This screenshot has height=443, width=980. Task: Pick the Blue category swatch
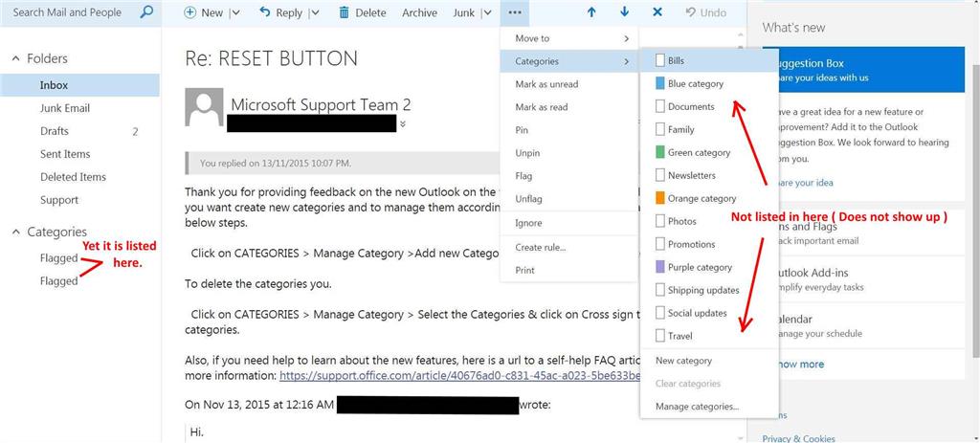pos(660,84)
